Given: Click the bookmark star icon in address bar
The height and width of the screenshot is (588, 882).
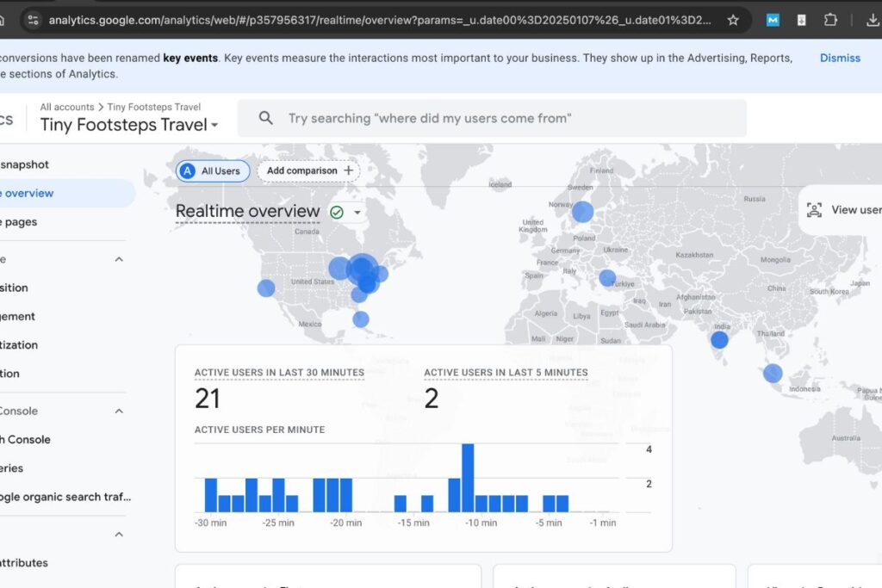Looking at the screenshot, I should (x=733, y=20).
